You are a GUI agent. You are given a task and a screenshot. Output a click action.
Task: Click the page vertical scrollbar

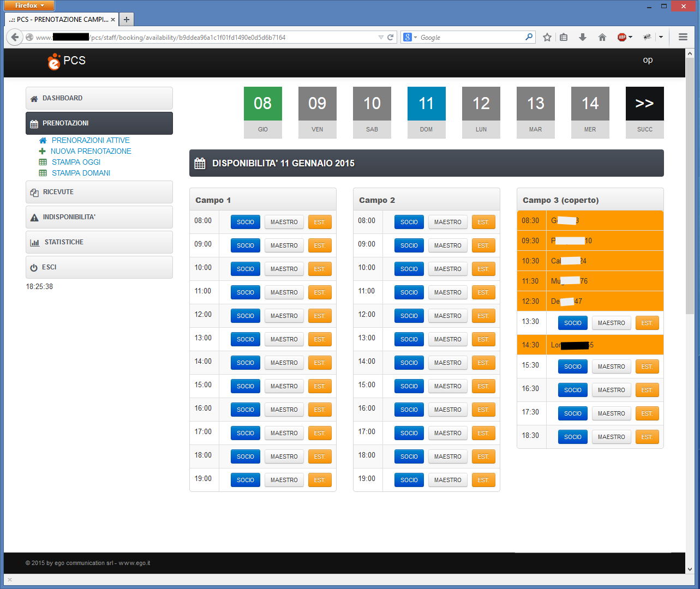[690, 185]
